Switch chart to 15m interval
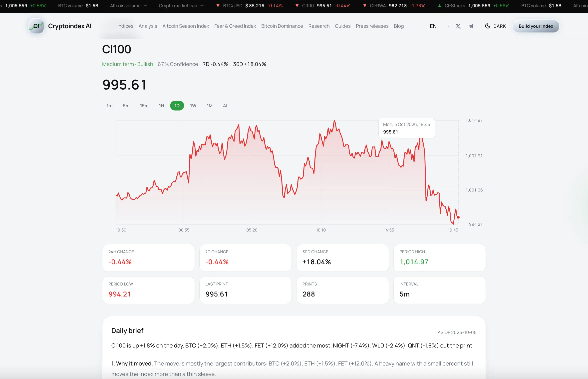The width and height of the screenshot is (588, 379). (x=144, y=105)
